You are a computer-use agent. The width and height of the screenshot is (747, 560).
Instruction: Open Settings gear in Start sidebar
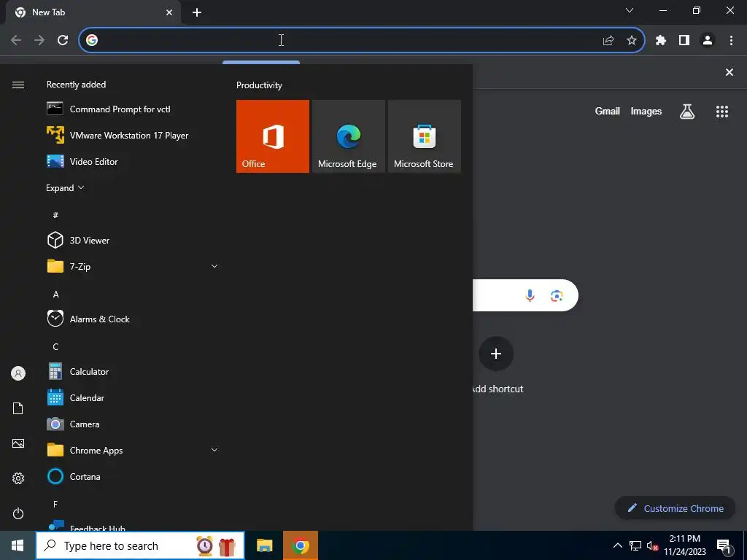tap(18, 478)
